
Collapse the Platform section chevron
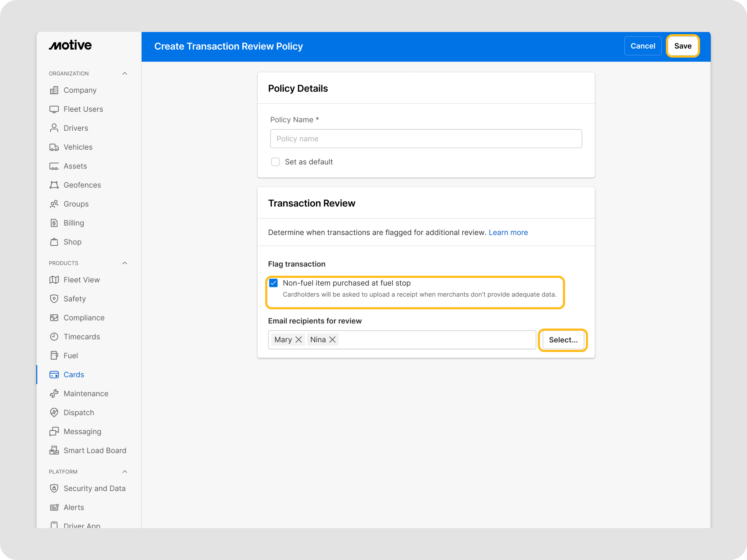(x=125, y=471)
